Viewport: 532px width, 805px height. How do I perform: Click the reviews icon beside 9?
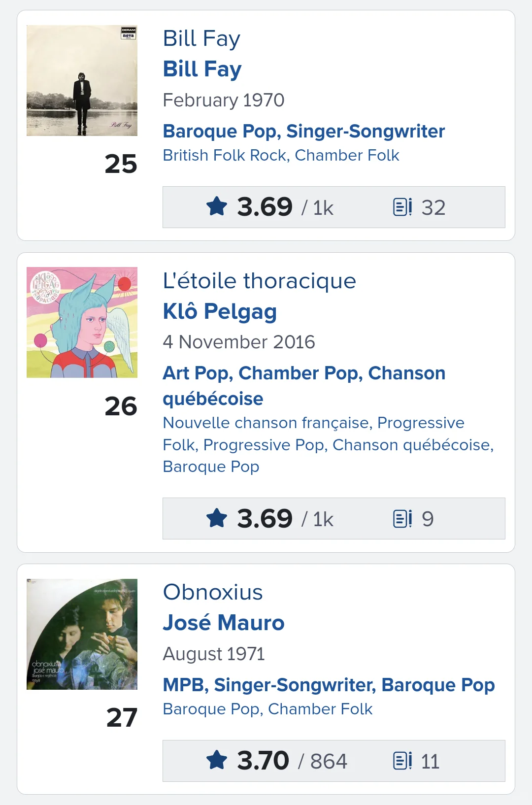[x=402, y=518]
